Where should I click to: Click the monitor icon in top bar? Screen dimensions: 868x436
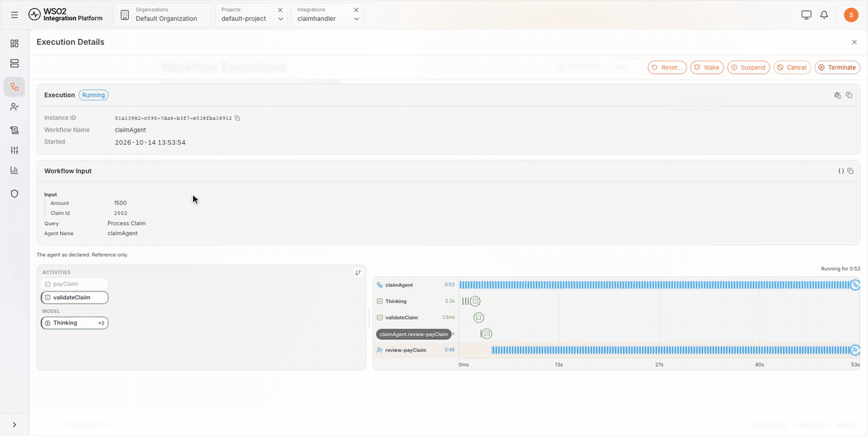coord(807,14)
